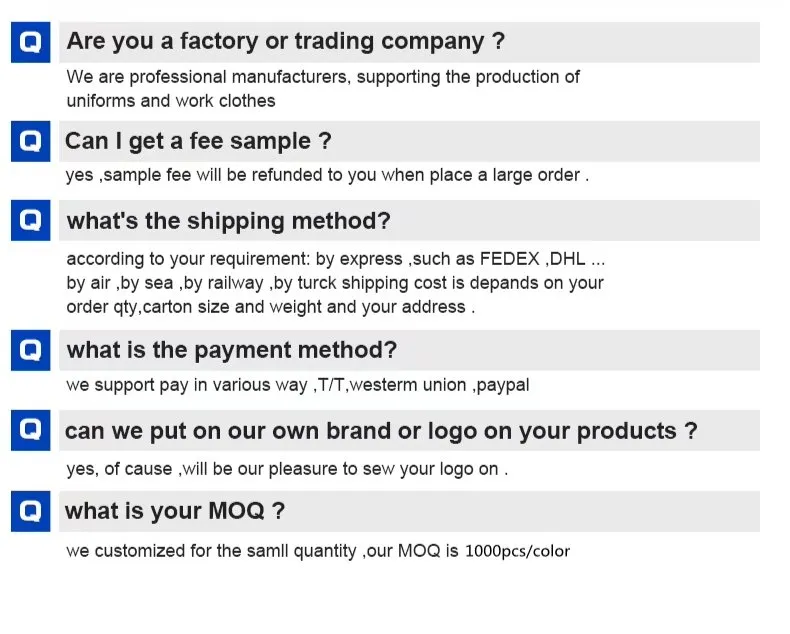Click the 'We are professional manufacturers' answer line

(322, 77)
